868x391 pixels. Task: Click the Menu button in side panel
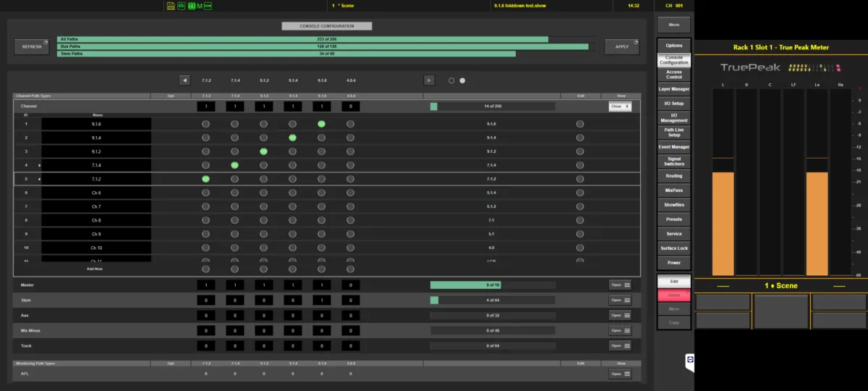click(673, 25)
